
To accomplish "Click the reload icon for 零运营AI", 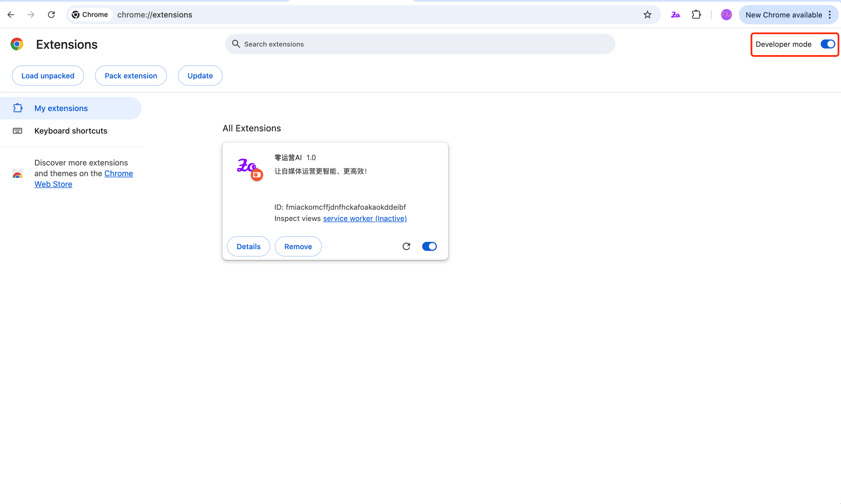I will (406, 246).
